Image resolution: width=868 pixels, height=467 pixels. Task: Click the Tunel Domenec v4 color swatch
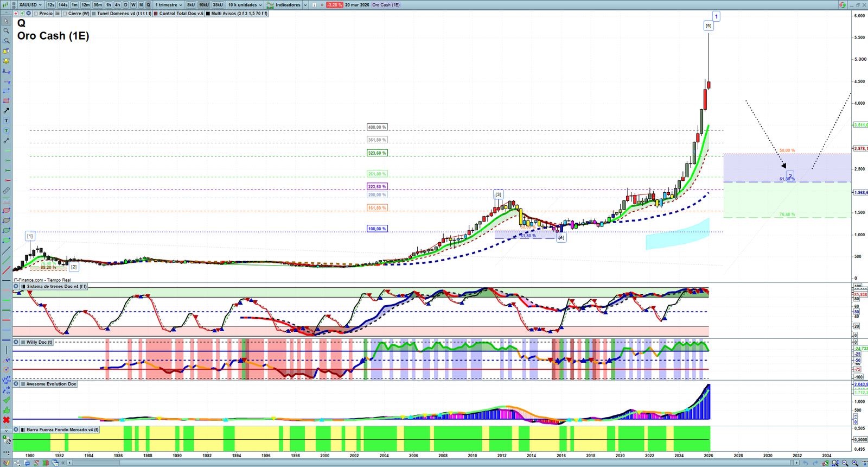[x=94, y=14]
